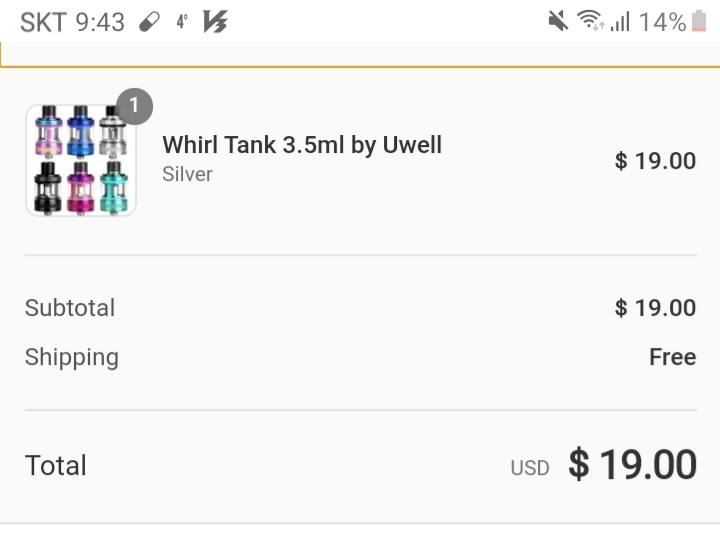Viewport: 720px width, 552px height.
Task: Tap the Shipping label
Action: (x=72, y=357)
